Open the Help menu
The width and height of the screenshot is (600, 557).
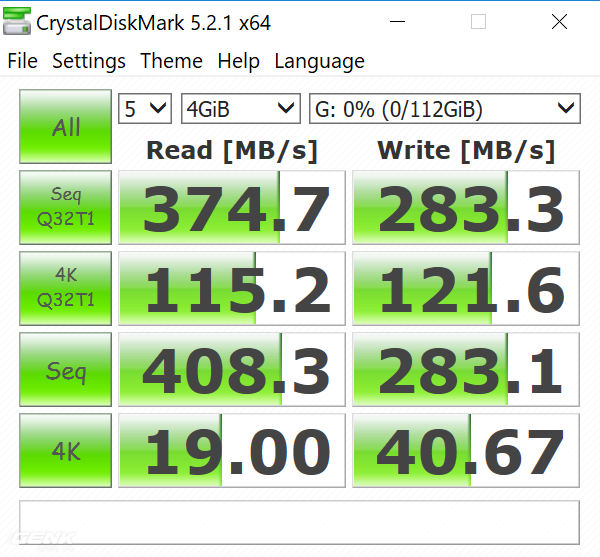pyautogui.click(x=239, y=61)
